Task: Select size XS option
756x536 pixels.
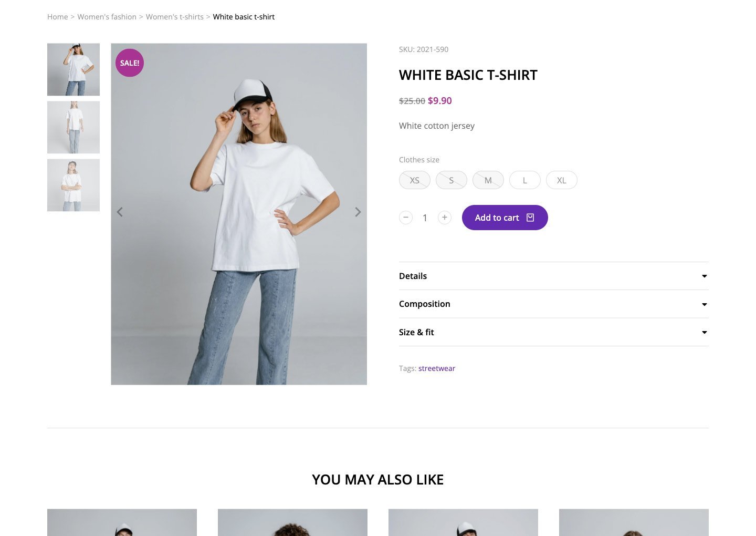Action: 415,180
